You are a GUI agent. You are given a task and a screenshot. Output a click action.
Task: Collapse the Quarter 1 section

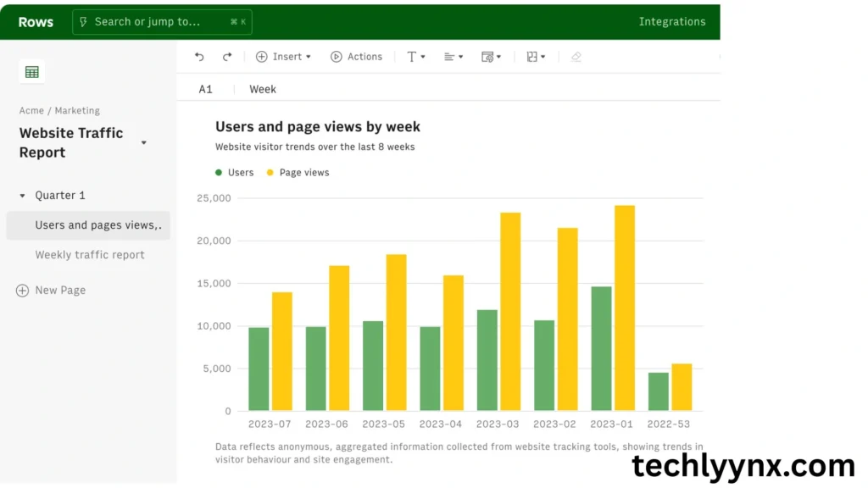click(23, 196)
